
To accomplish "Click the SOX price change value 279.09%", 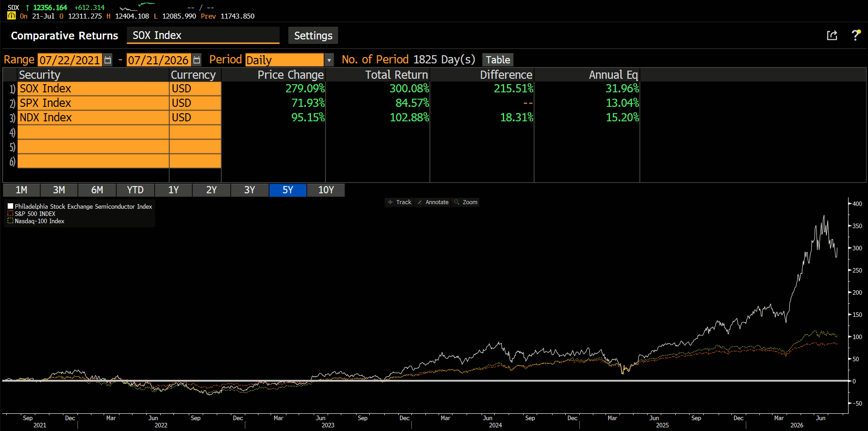I will [305, 89].
